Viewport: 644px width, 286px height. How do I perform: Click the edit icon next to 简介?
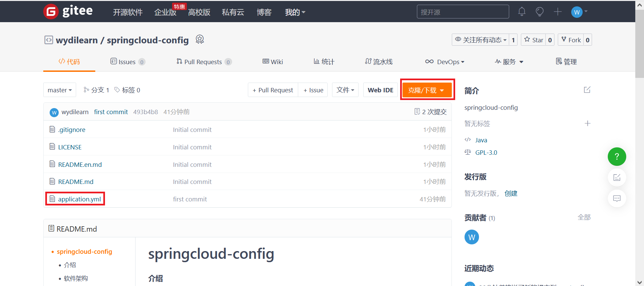(587, 90)
